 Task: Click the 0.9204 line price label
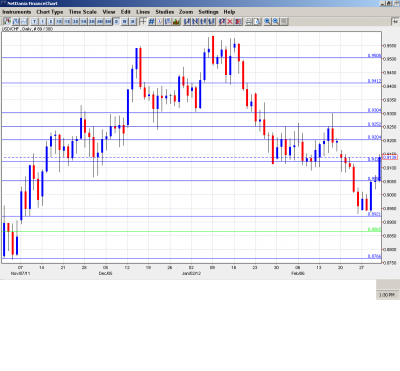tap(374, 137)
